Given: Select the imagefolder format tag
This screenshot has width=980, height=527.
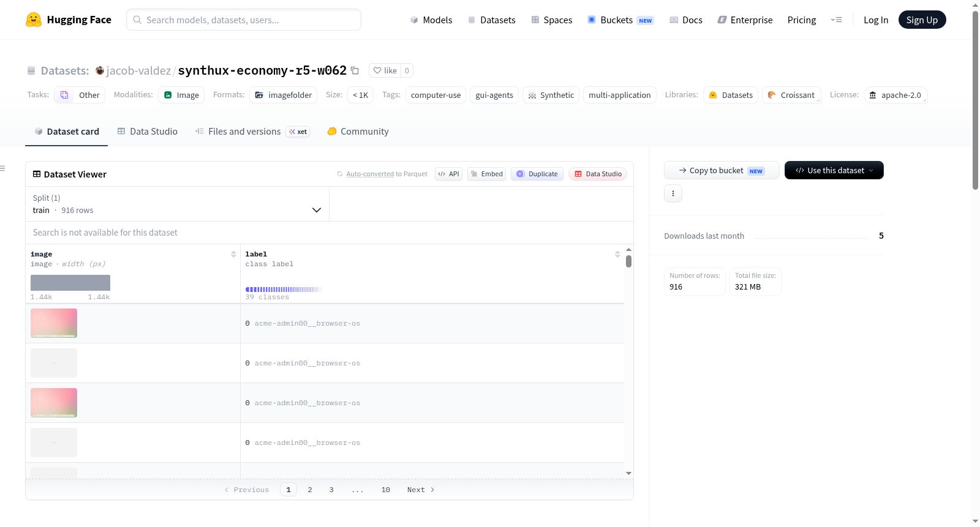Looking at the screenshot, I should pos(284,95).
